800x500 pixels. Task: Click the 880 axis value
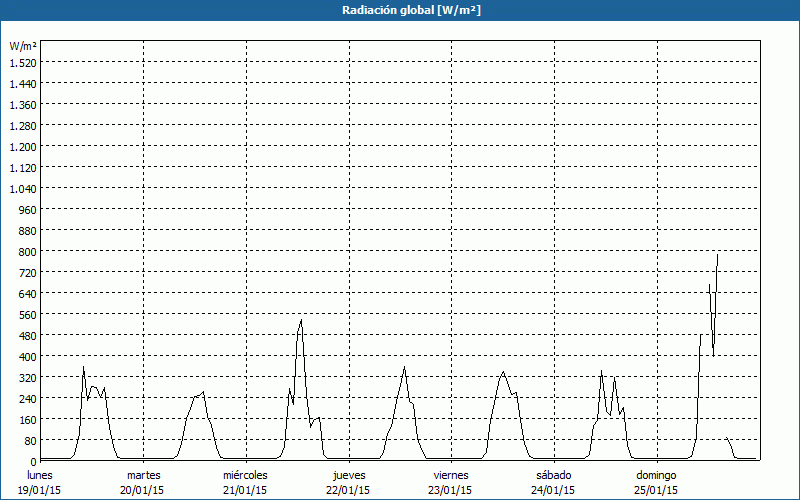(28, 231)
